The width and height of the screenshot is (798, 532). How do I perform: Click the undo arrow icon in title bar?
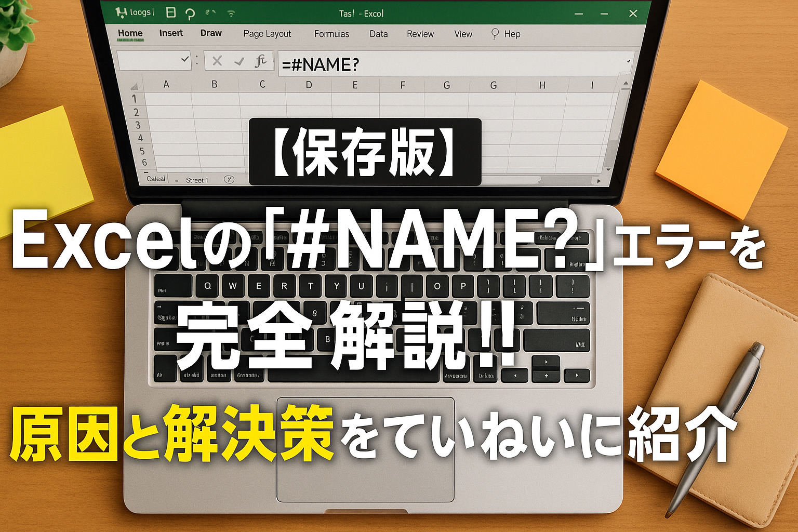[190, 14]
